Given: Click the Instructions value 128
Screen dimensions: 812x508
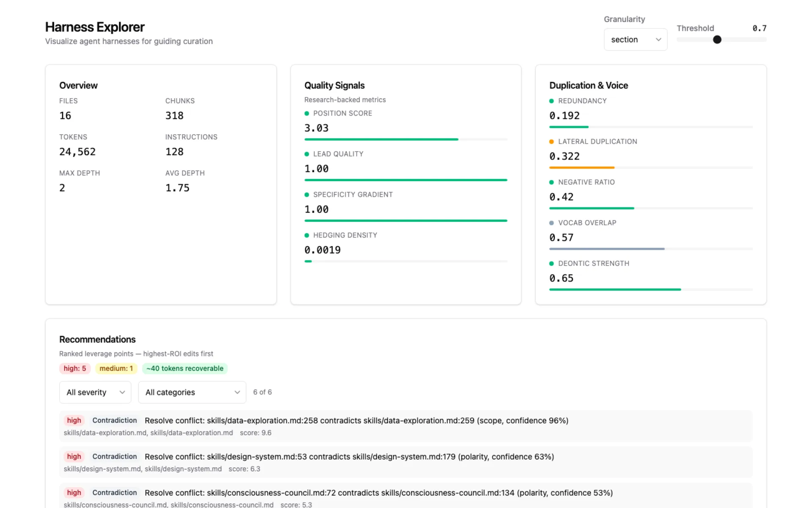Looking at the screenshot, I should coord(174,152).
